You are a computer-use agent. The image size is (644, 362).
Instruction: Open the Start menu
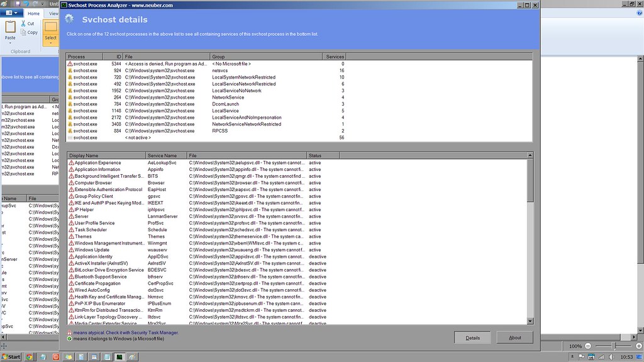pyautogui.click(x=11, y=357)
